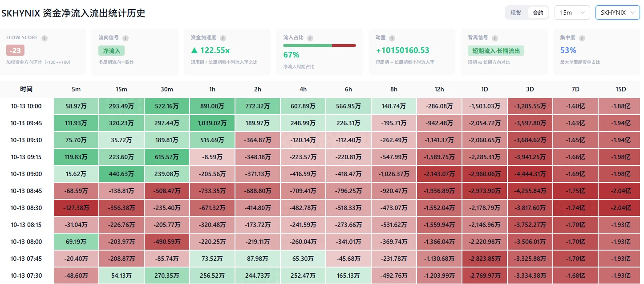The image size is (644, 284).
Task: Click the help icon next to 集中度
Action: click(x=581, y=38)
